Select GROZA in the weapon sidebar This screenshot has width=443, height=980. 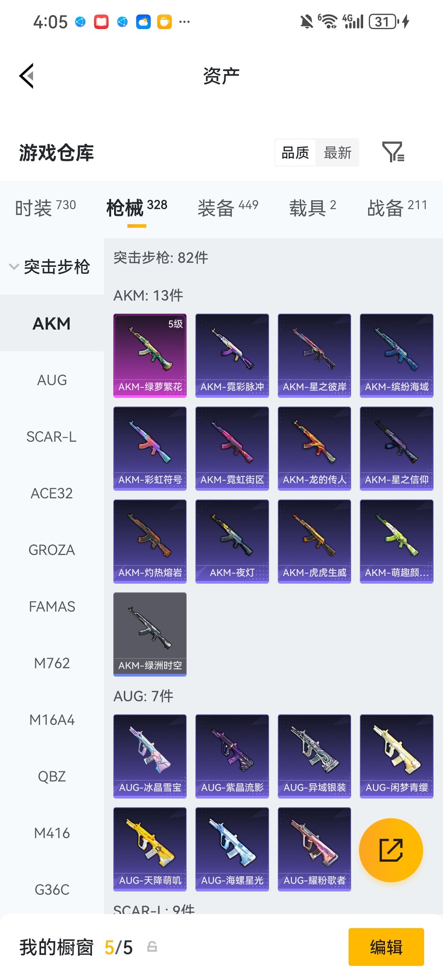pos(52,550)
